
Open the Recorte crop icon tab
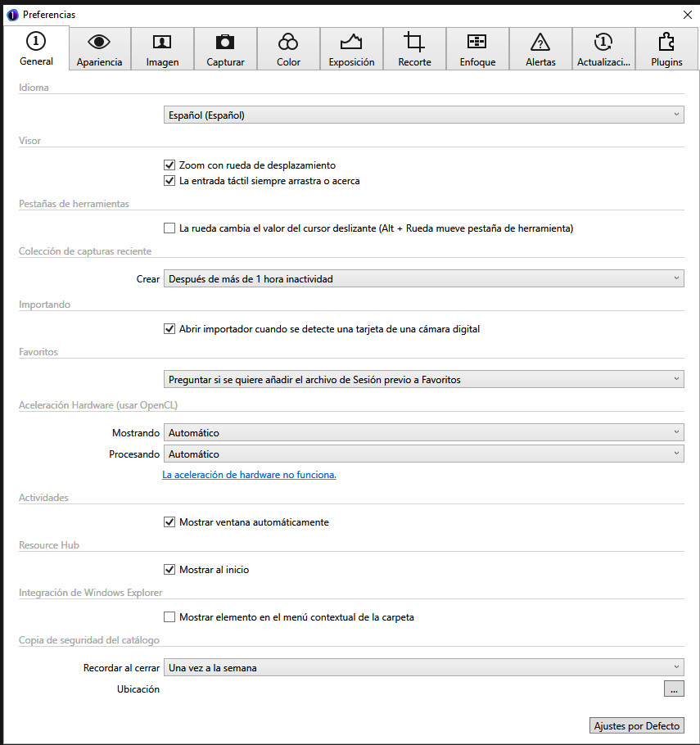point(414,43)
